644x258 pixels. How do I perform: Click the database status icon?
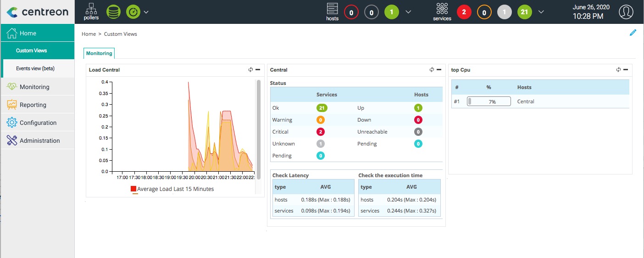point(113,12)
